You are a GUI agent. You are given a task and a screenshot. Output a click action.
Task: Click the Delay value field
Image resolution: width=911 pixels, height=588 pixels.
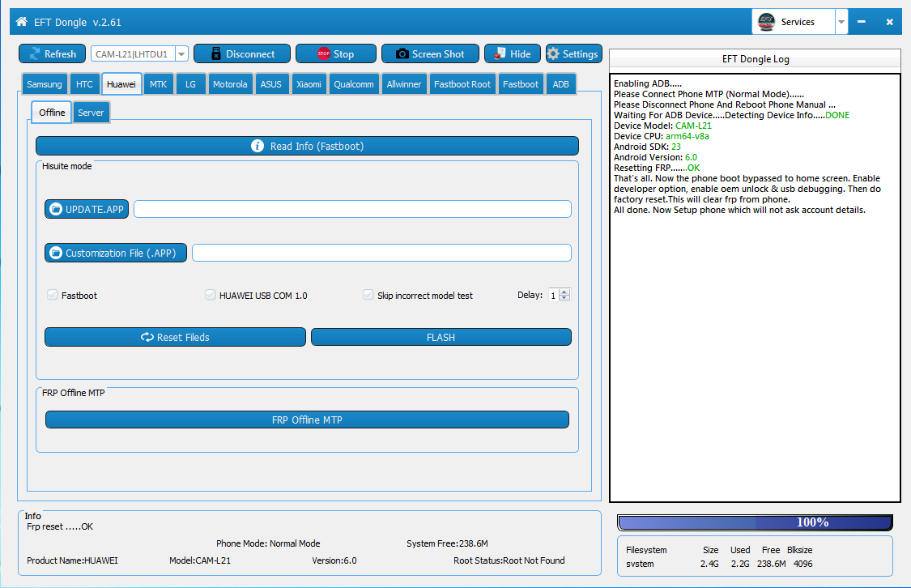554,295
